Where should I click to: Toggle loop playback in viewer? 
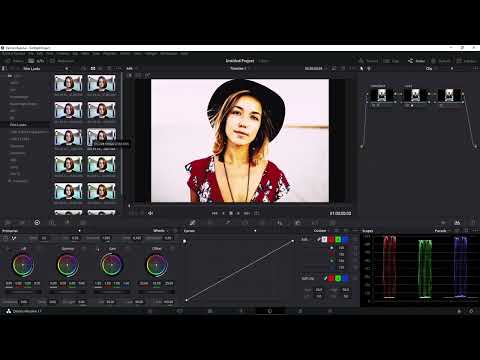tap(257, 213)
